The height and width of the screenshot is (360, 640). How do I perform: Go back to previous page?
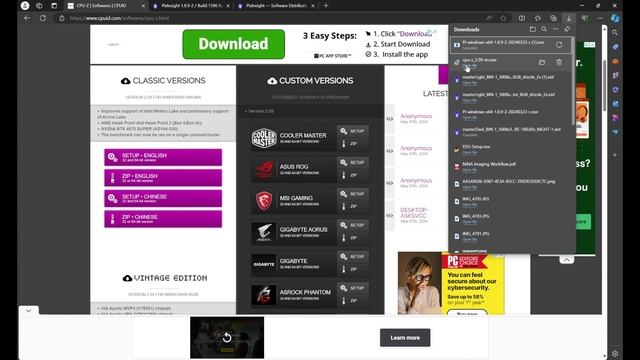[27, 18]
